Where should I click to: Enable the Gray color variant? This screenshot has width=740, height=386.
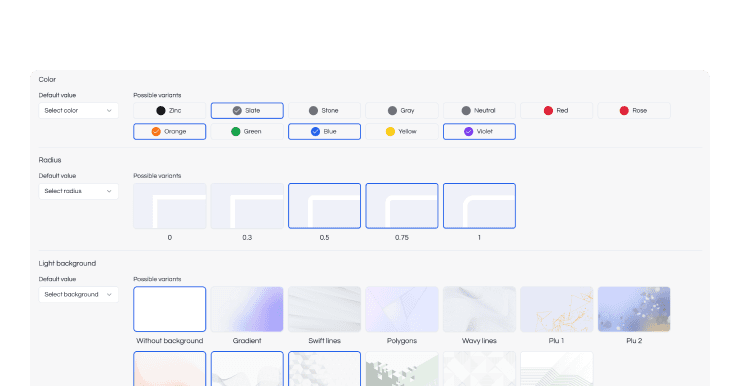[402, 110]
